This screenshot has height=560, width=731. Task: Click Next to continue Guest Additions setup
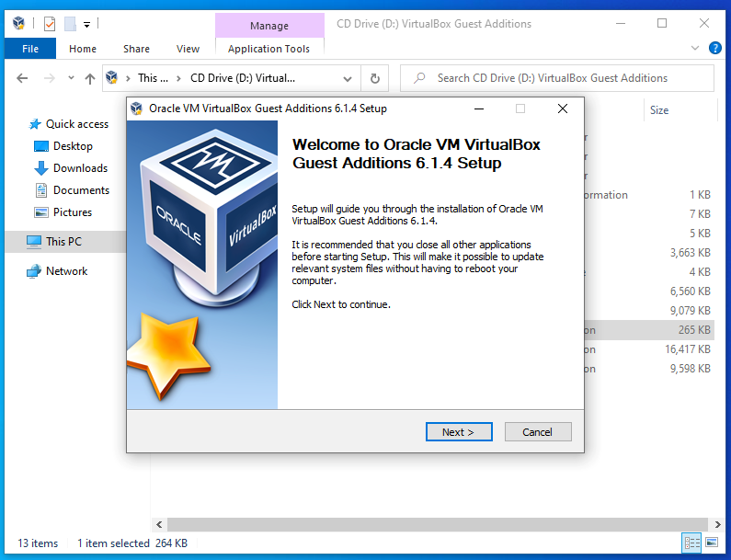[x=459, y=432]
